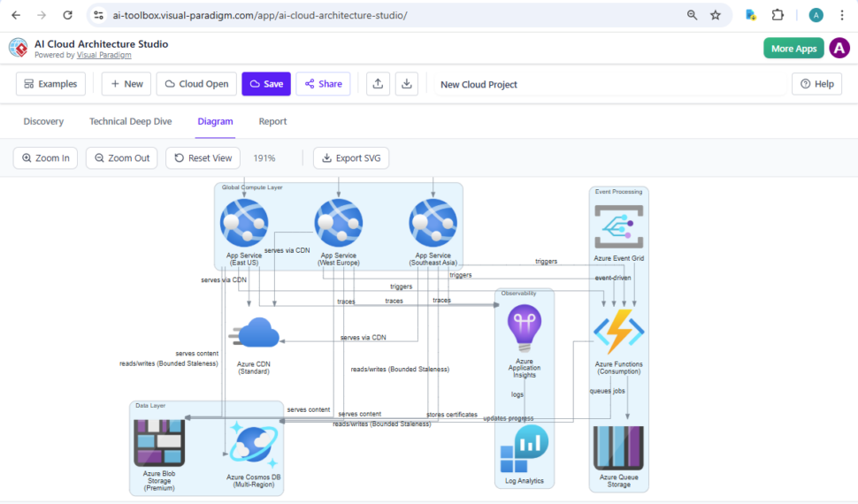This screenshot has width=858, height=504.
Task: Click the Azure Blob Storage icon
Action: [158, 442]
